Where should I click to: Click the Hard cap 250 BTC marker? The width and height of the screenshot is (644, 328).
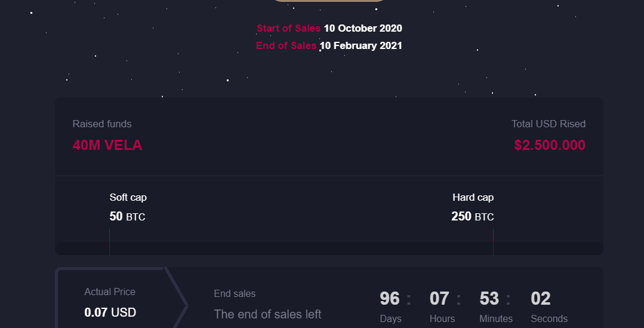[x=472, y=207]
